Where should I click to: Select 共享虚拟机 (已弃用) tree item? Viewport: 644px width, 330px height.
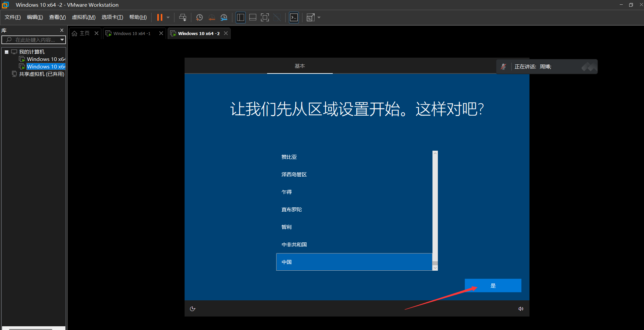pyautogui.click(x=41, y=74)
